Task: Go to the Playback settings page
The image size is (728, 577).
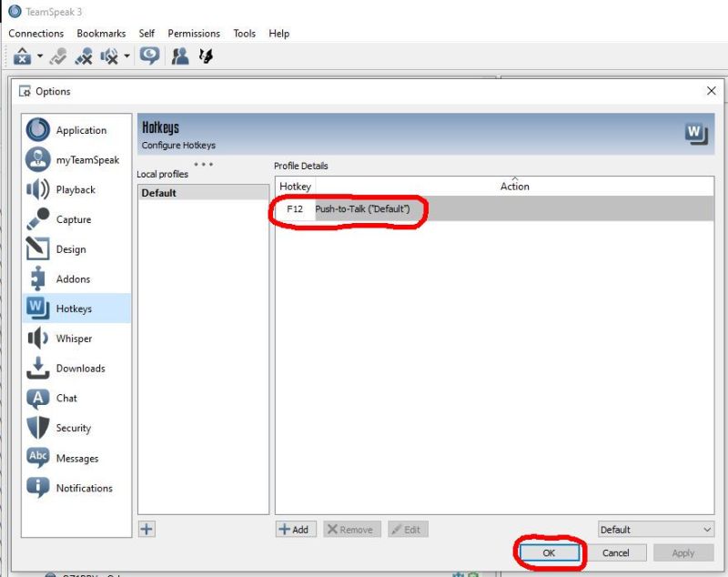Action: coord(76,189)
